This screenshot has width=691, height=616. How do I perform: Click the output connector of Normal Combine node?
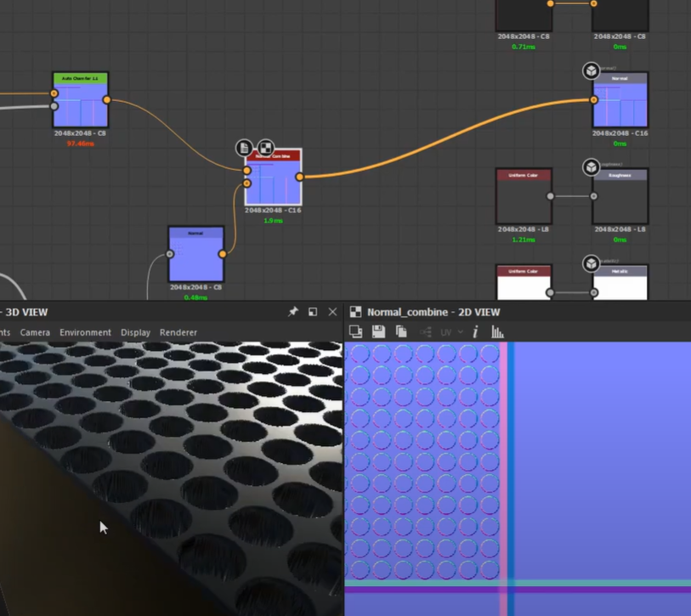pyautogui.click(x=300, y=178)
